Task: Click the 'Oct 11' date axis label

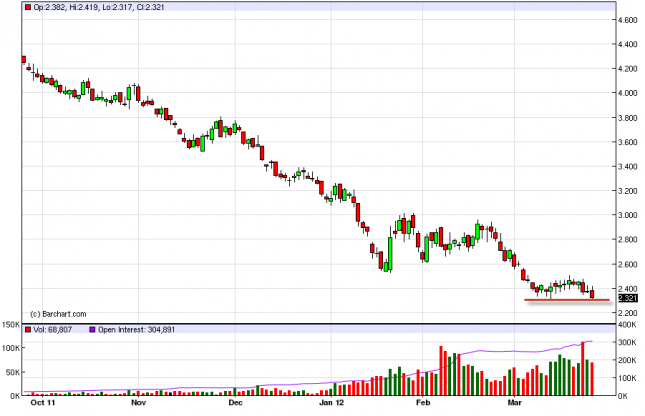Action: click(x=43, y=402)
